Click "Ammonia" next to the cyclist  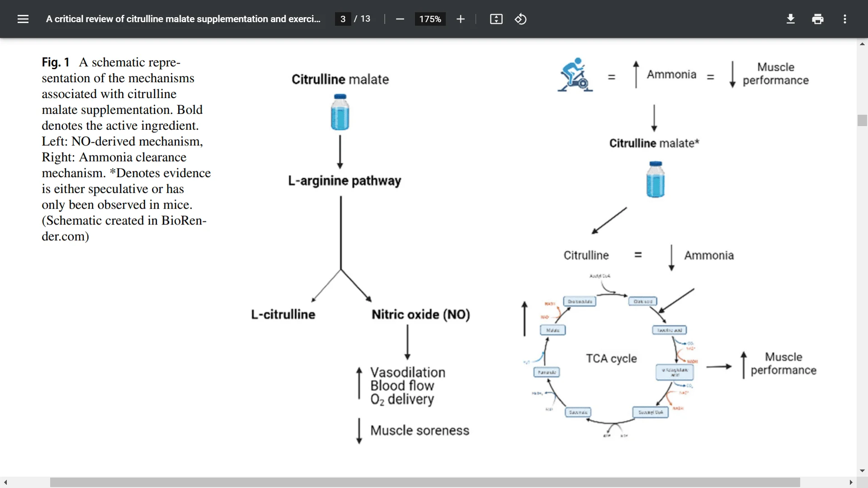click(671, 75)
